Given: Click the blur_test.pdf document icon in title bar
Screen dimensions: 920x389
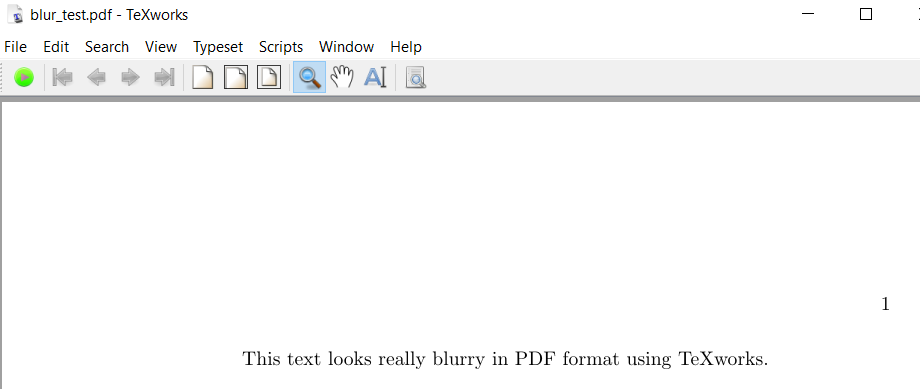Looking at the screenshot, I should coord(15,14).
